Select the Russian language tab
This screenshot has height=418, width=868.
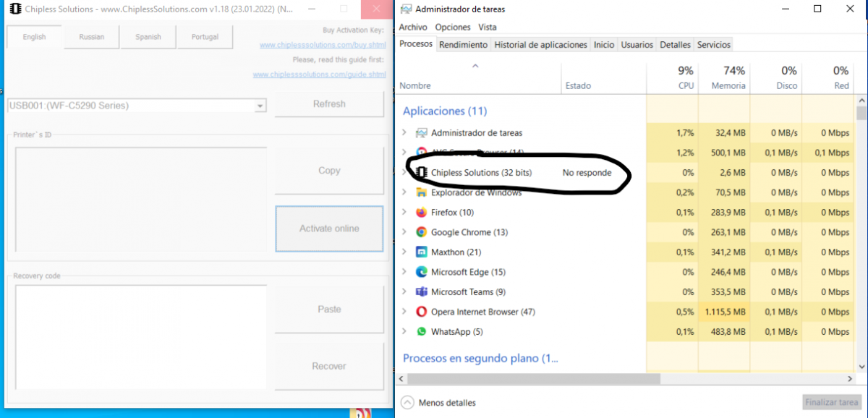coord(92,37)
